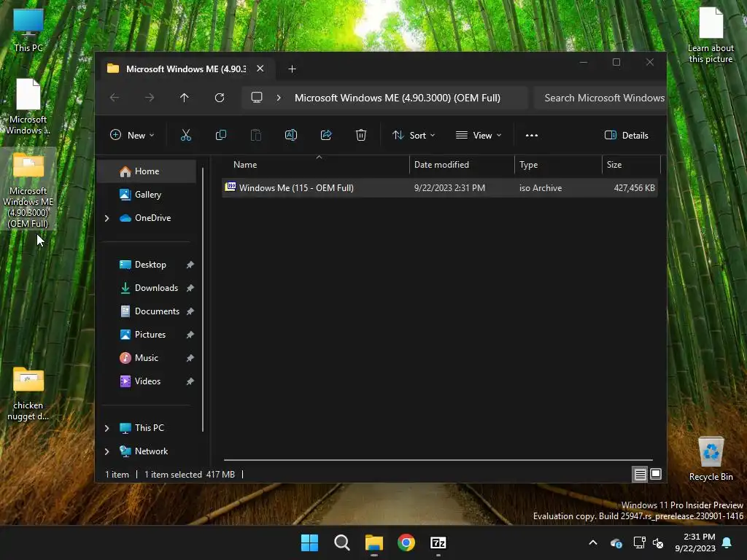Launch Google Chrome from taskbar
This screenshot has width=747, height=560.
[406, 542]
